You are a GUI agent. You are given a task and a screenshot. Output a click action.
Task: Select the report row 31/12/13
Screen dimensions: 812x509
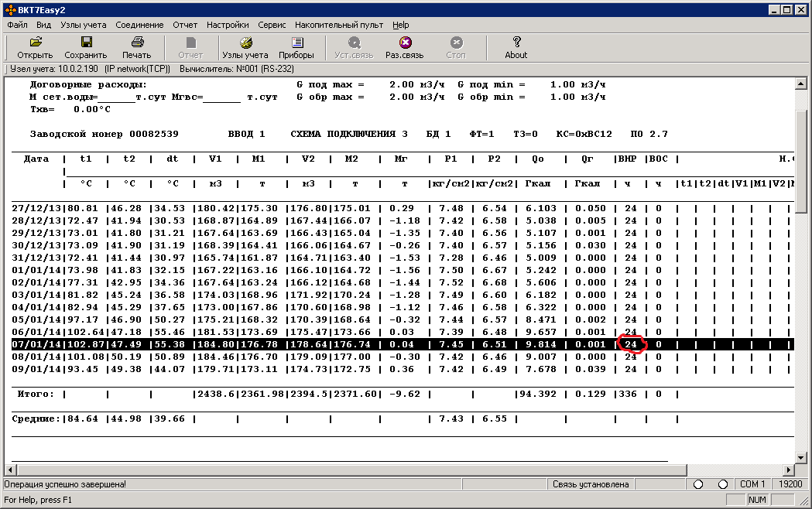tap(403, 258)
